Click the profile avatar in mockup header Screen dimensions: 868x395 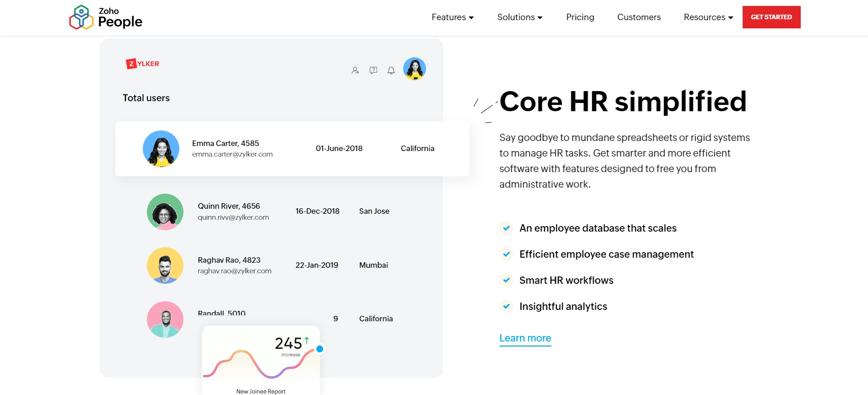click(415, 69)
